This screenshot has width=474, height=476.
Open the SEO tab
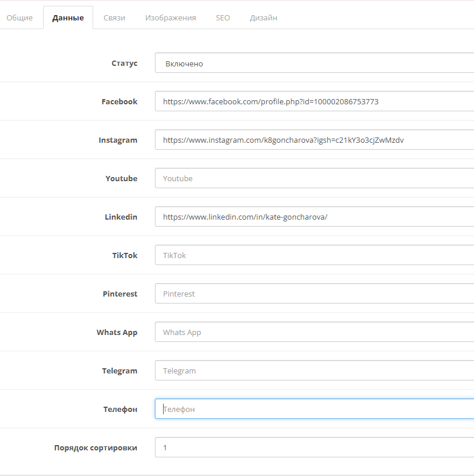(x=222, y=17)
